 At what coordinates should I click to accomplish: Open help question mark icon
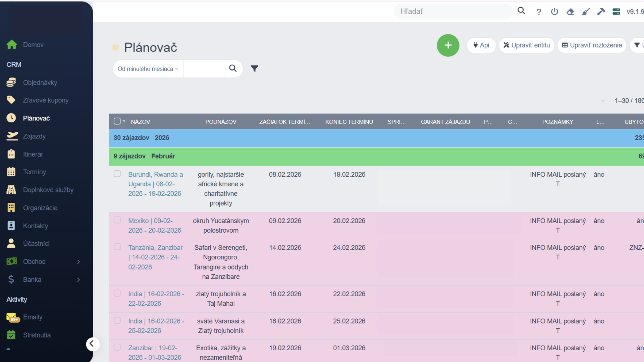click(x=539, y=12)
